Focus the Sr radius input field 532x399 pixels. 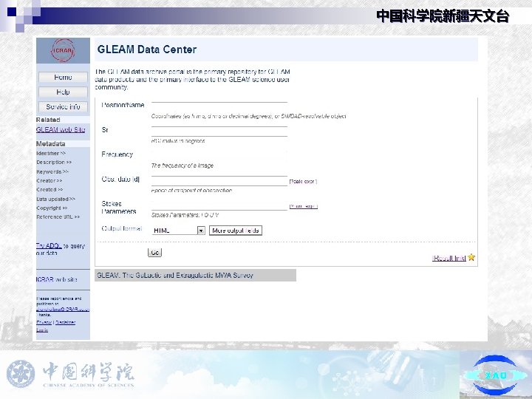[219, 132]
